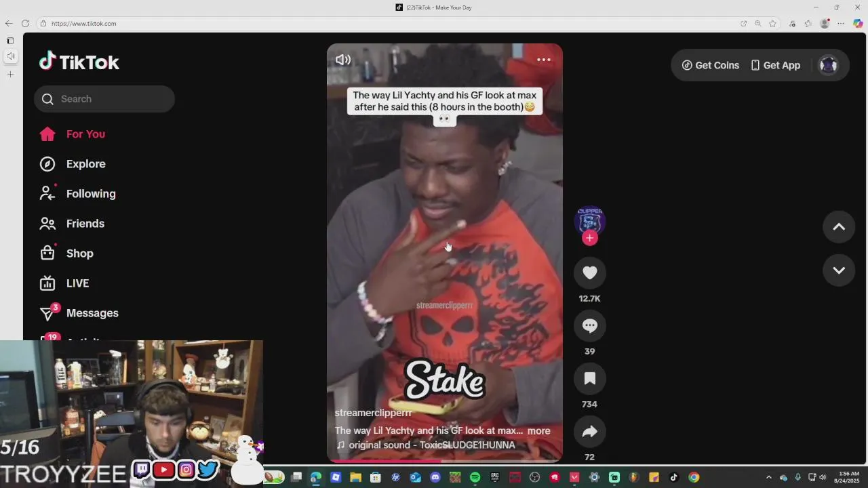868x488 pixels.
Task: Like the video with 12.7K likes
Action: (x=589, y=272)
